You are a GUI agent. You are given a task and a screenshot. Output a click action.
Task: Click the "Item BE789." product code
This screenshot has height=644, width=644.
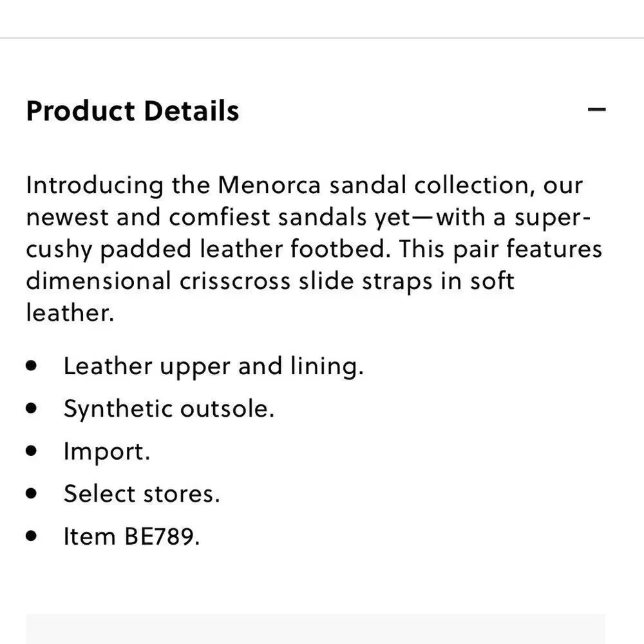(131, 536)
